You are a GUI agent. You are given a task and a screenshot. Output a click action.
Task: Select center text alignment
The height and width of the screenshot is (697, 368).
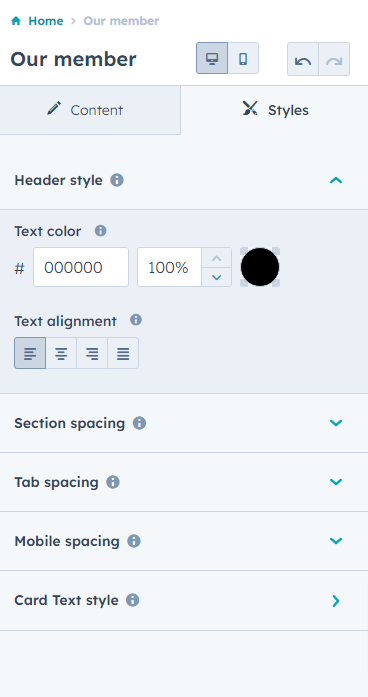(x=61, y=353)
